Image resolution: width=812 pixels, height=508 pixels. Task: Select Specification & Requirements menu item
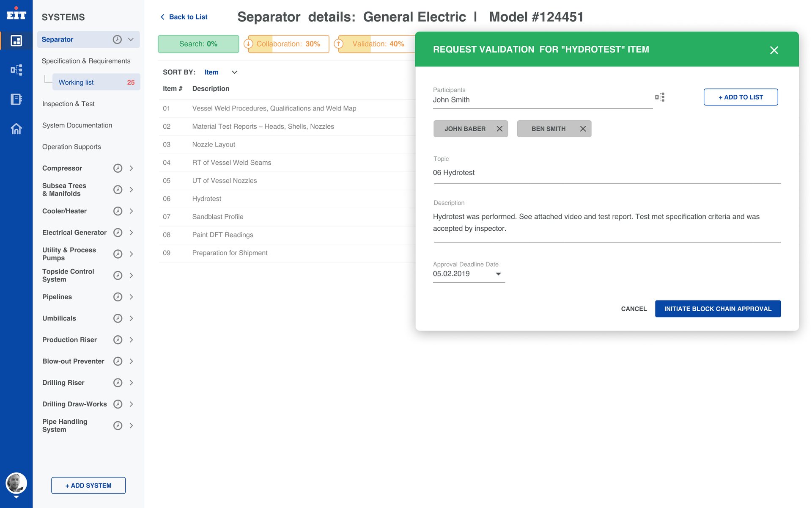click(x=86, y=61)
